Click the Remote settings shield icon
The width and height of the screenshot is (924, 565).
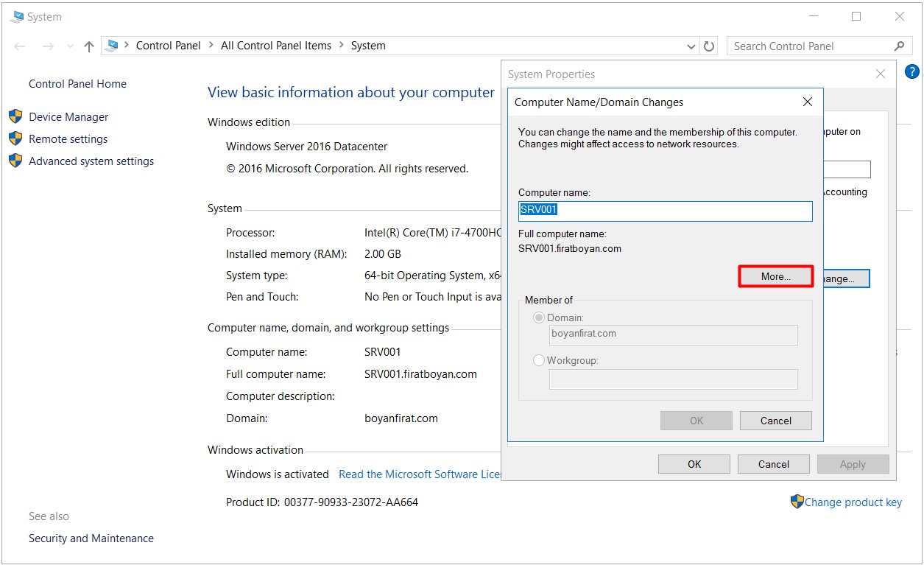click(15, 138)
